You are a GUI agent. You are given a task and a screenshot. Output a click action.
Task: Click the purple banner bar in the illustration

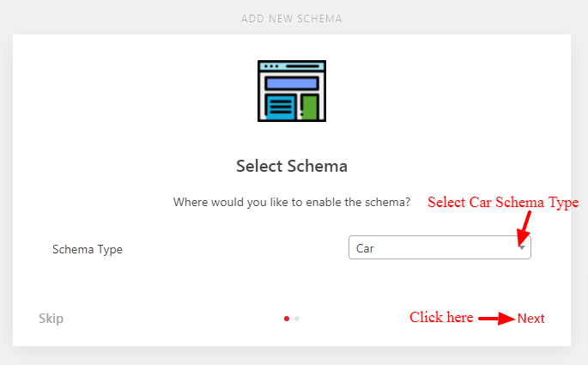coord(292,83)
